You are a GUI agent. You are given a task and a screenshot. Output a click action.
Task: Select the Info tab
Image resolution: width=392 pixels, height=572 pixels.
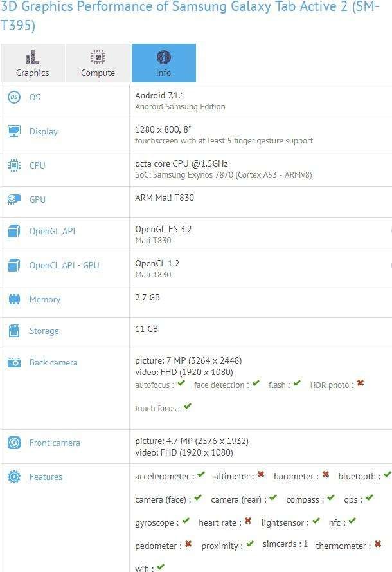164,63
